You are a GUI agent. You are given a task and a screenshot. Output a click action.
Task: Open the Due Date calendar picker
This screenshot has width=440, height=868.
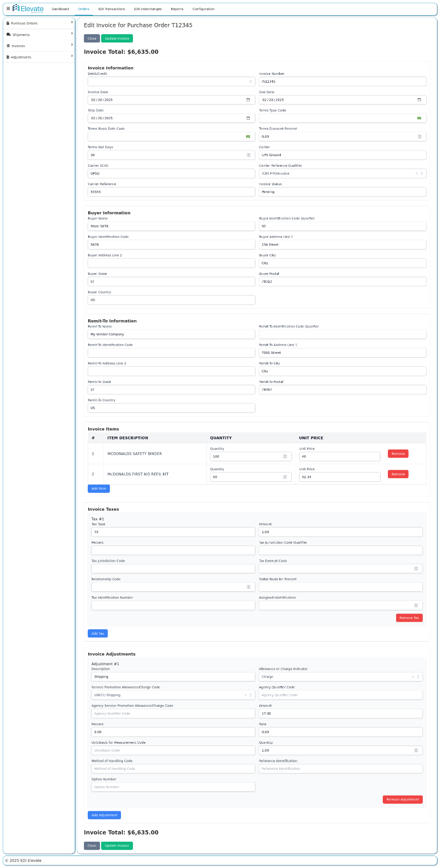coord(419,100)
